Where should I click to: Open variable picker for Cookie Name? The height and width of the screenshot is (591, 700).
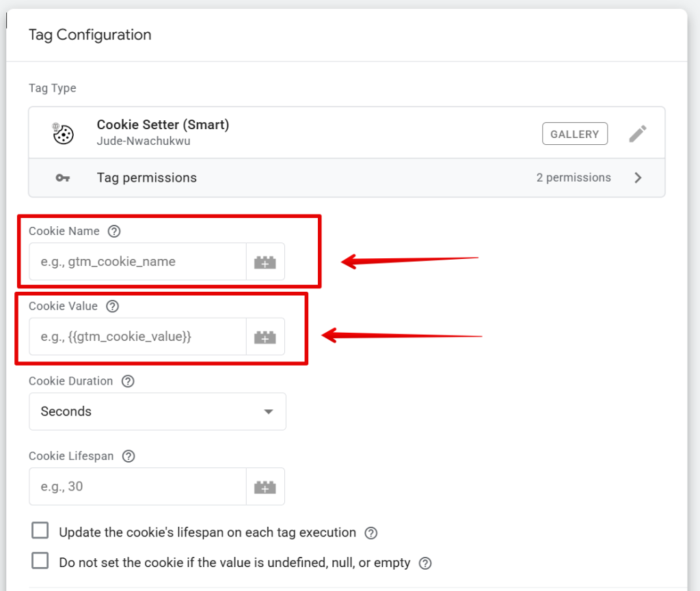click(x=265, y=262)
